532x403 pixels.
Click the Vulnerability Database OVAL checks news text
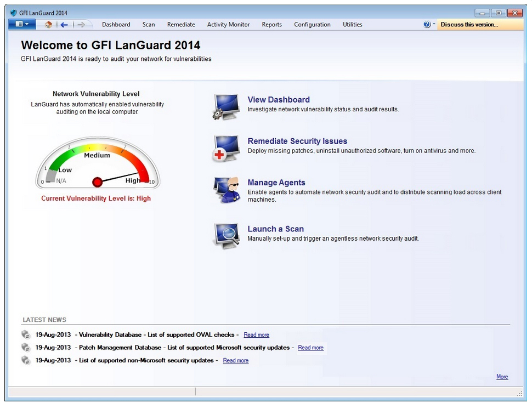[156, 335]
